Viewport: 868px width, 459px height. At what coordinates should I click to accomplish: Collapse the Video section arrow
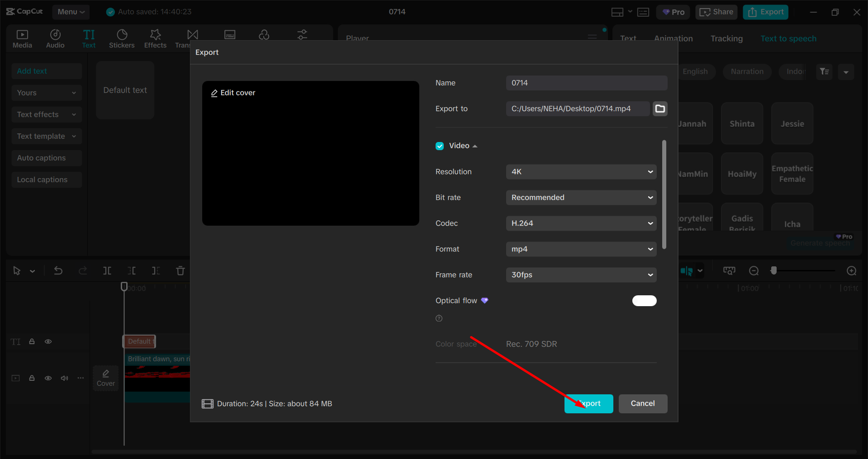click(x=475, y=146)
